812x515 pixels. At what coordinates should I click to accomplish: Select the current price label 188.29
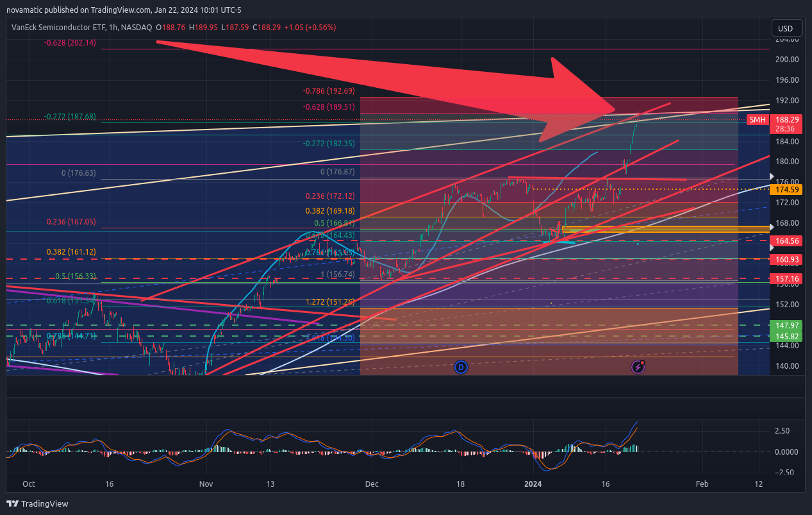tap(788, 120)
